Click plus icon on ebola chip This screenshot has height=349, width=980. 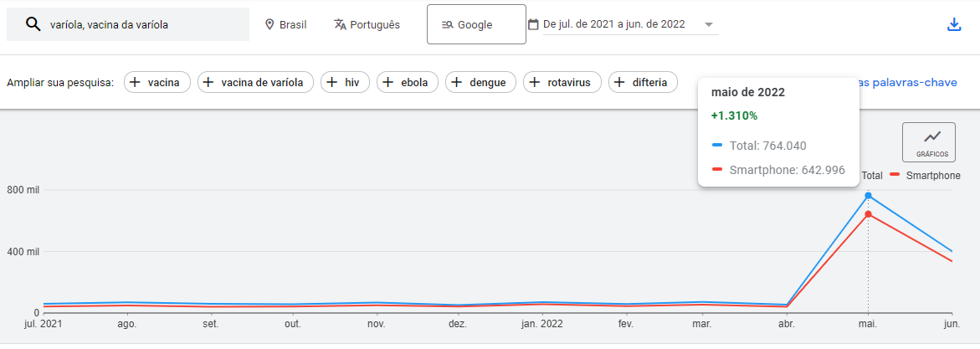[x=388, y=82]
